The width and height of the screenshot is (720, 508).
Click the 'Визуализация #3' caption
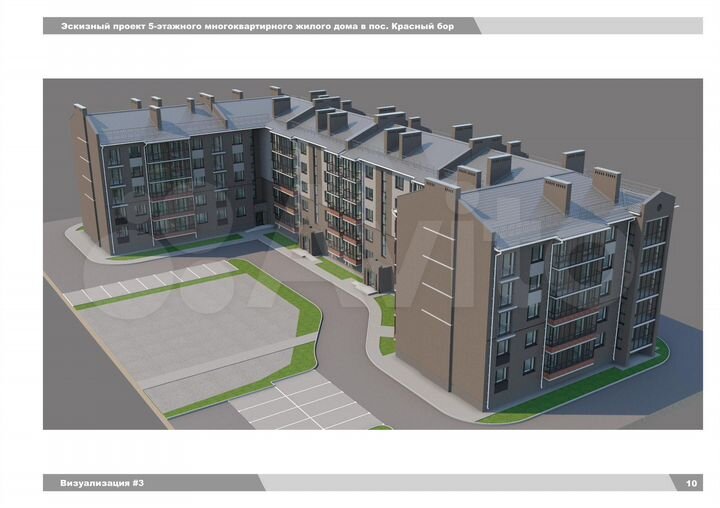pyautogui.click(x=102, y=483)
